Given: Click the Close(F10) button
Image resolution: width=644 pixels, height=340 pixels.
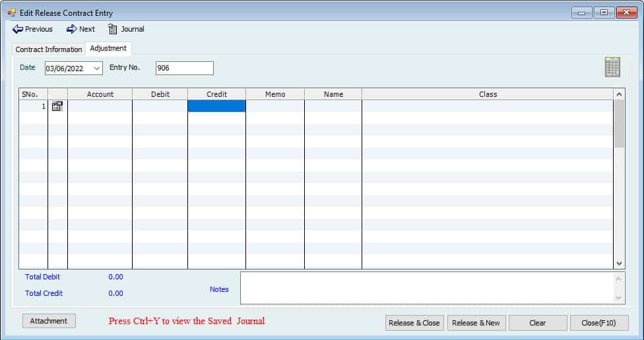Looking at the screenshot, I should tap(599, 323).
